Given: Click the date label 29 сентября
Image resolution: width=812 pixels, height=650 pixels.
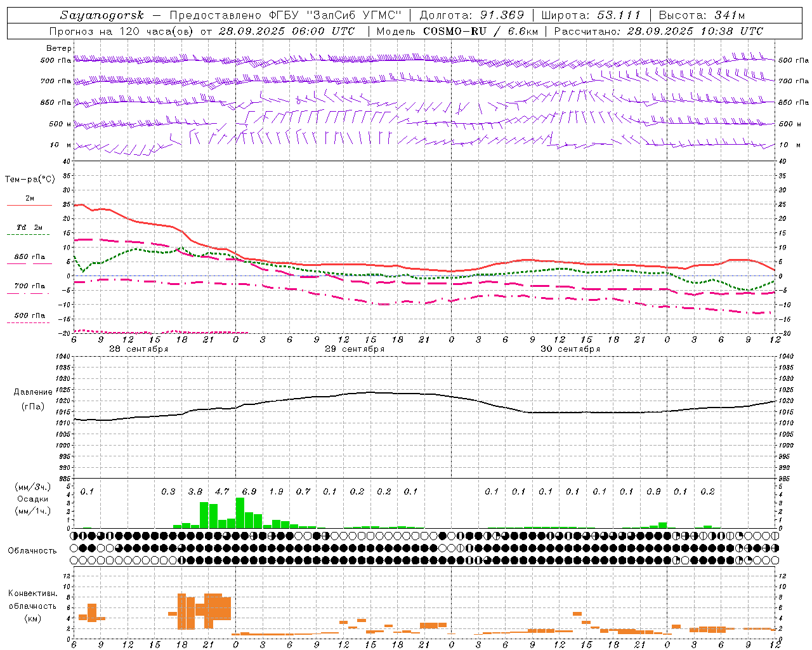Looking at the screenshot, I should click(x=355, y=349).
